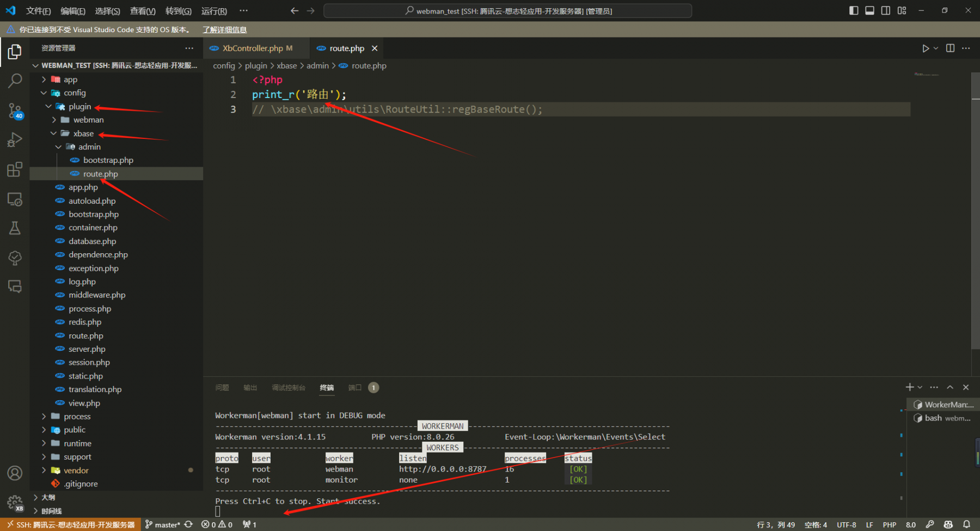This screenshot has width=980, height=531.
Task: Open Customize Layout icon in title bar
Action: (902, 11)
